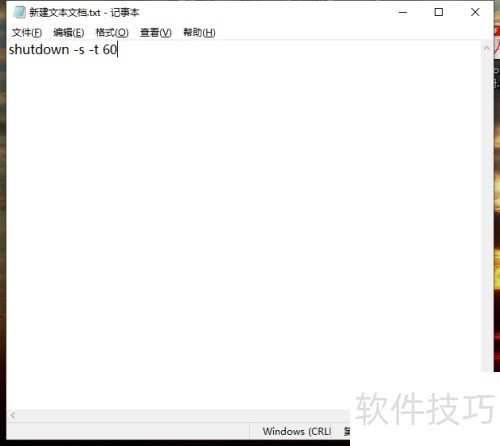
Task: Minimize the Notepad window
Action: 403,12
